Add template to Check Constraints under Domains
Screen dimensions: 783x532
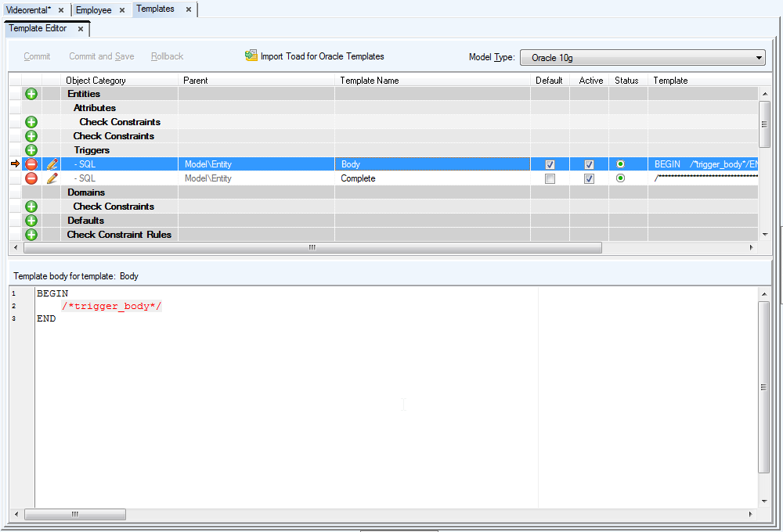click(x=31, y=206)
